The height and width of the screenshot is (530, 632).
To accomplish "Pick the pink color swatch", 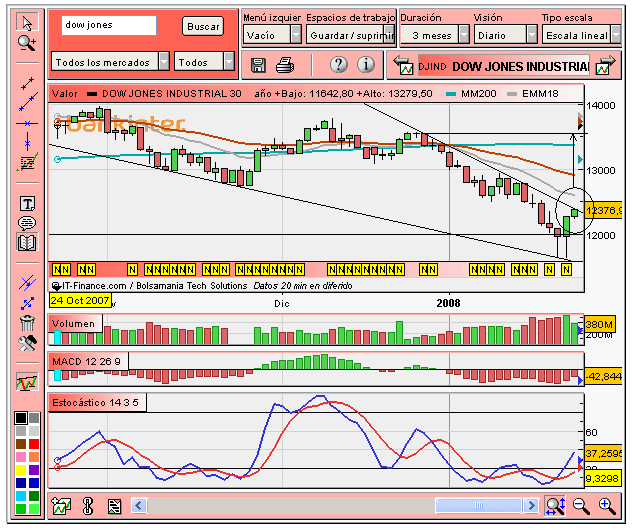I will point(21,457).
